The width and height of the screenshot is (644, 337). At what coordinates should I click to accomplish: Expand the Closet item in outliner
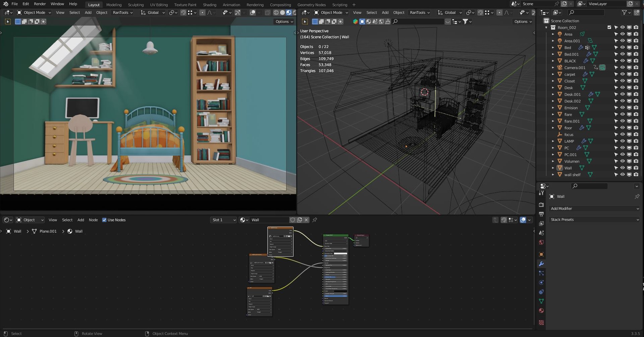pyautogui.click(x=553, y=81)
